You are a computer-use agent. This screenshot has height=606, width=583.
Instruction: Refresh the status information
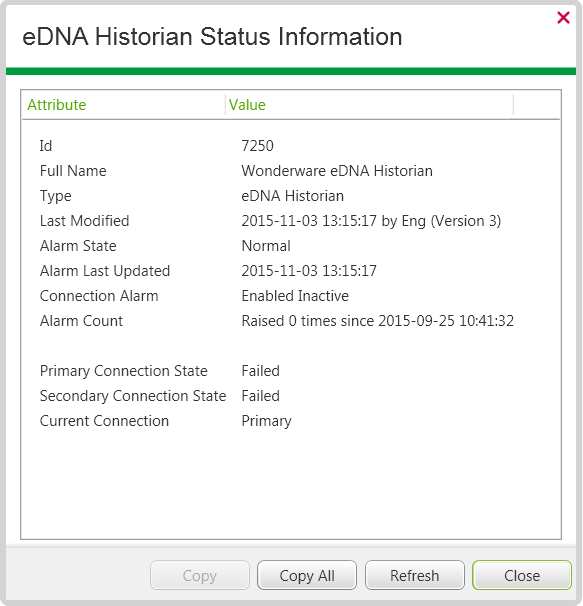(x=414, y=575)
